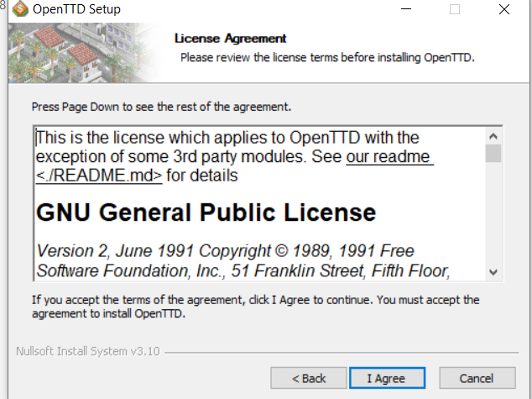Cancel the OpenTTD installation
The width and height of the screenshot is (532, 399).
point(477,378)
